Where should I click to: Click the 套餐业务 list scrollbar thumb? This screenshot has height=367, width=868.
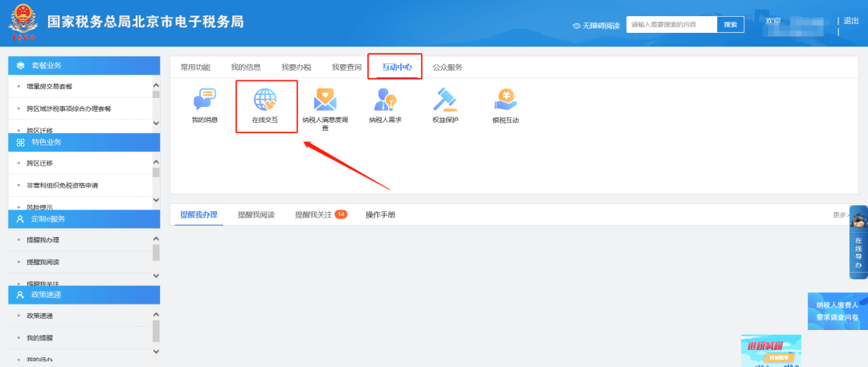click(156, 93)
